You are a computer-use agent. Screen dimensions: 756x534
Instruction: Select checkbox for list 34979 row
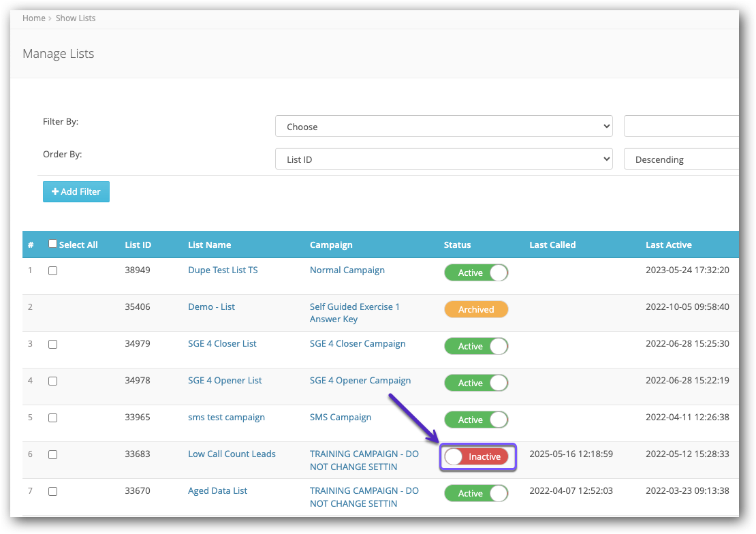tap(53, 344)
